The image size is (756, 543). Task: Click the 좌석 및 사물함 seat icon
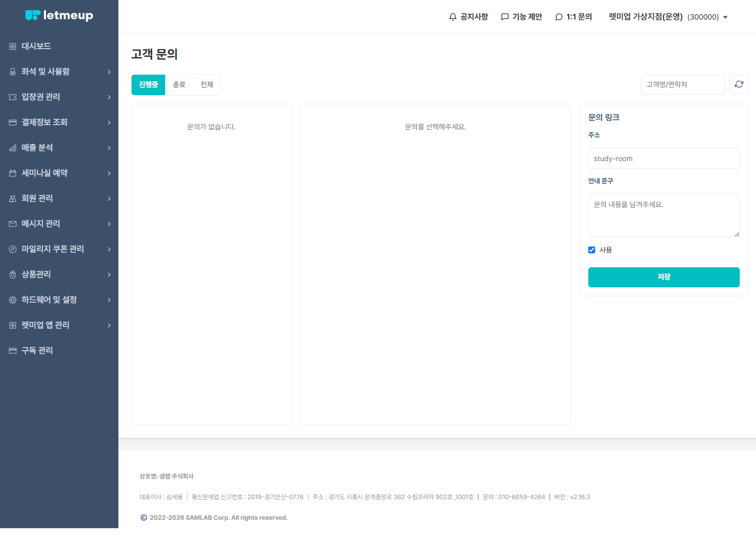pyautogui.click(x=13, y=72)
